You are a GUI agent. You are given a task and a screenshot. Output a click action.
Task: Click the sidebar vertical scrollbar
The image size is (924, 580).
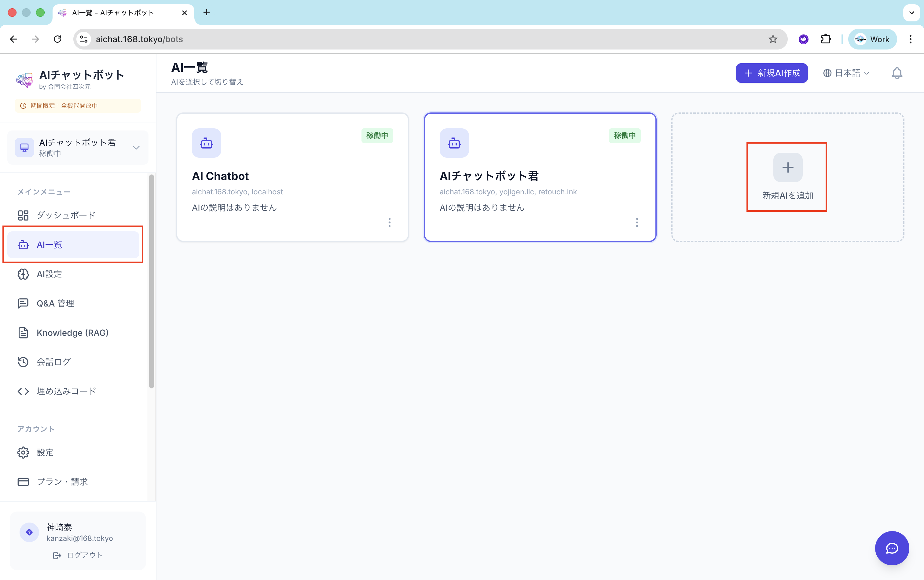(152, 281)
